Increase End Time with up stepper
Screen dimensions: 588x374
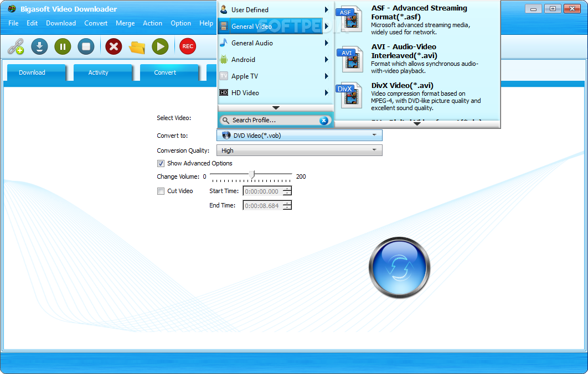(287, 204)
